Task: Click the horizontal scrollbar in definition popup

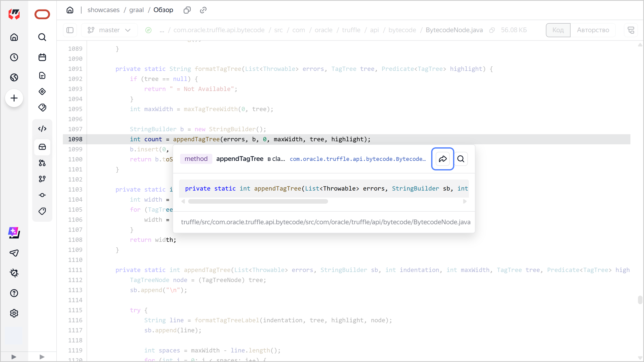Action: pyautogui.click(x=258, y=201)
